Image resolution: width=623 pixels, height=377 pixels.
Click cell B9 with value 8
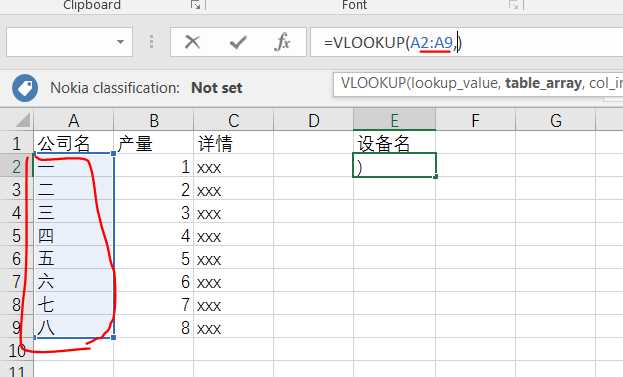[x=154, y=327]
